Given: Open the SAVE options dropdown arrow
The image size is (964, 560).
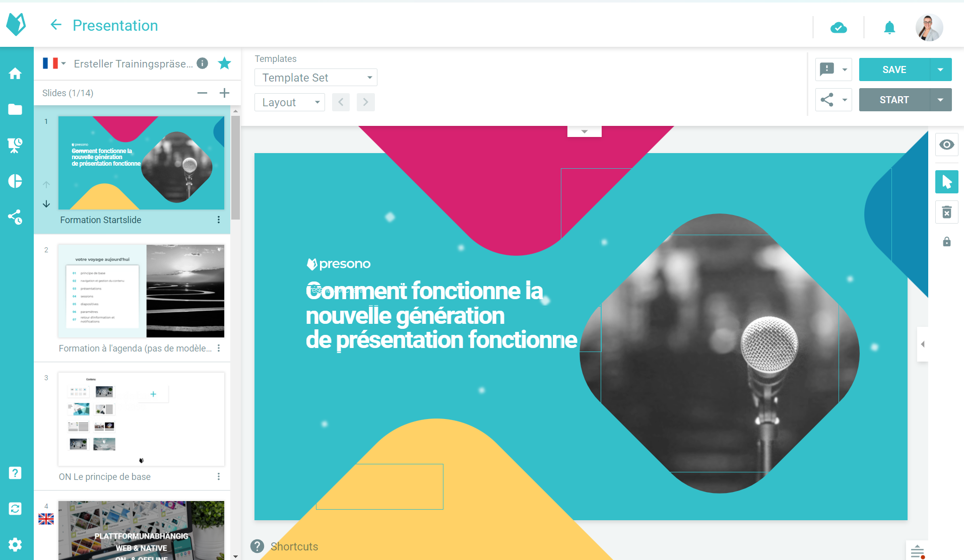Looking at the screenshot, I should coord(940,69).
